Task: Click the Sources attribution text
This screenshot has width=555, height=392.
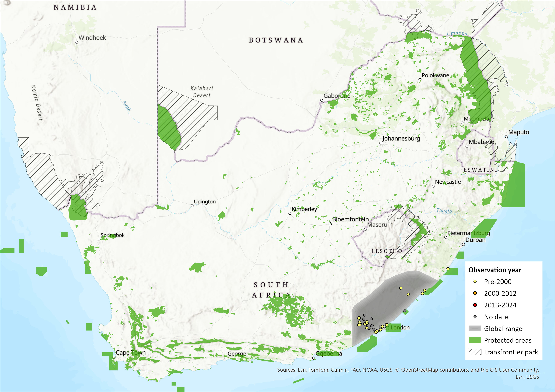Action: pos(408,370)
